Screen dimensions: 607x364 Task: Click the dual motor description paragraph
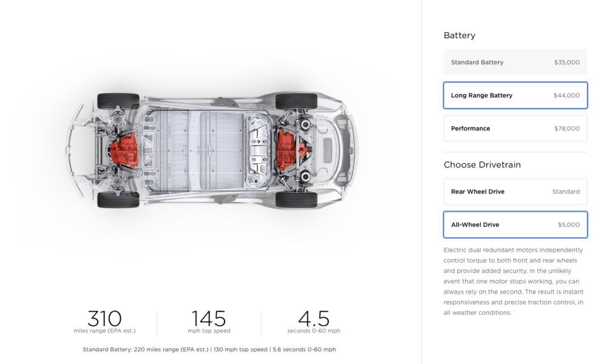pos(514,281)
